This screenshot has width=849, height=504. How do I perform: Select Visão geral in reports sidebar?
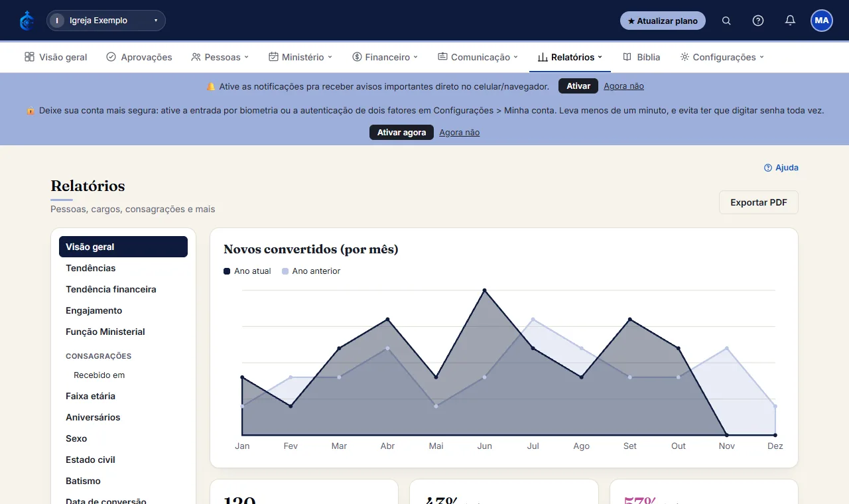pos(123,247)
